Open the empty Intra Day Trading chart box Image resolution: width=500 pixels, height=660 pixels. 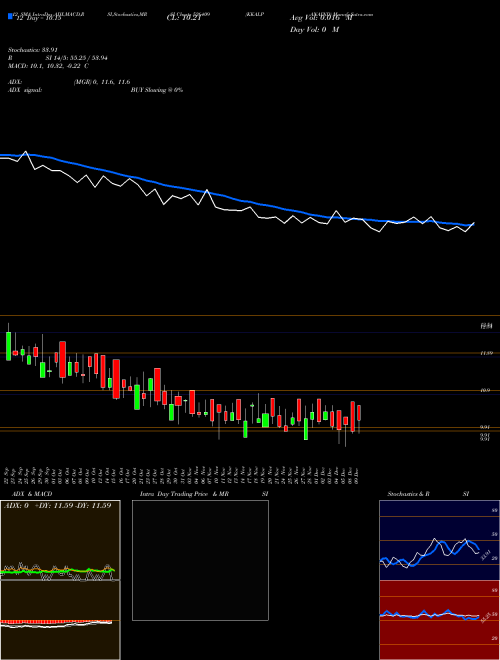point(200,560)
